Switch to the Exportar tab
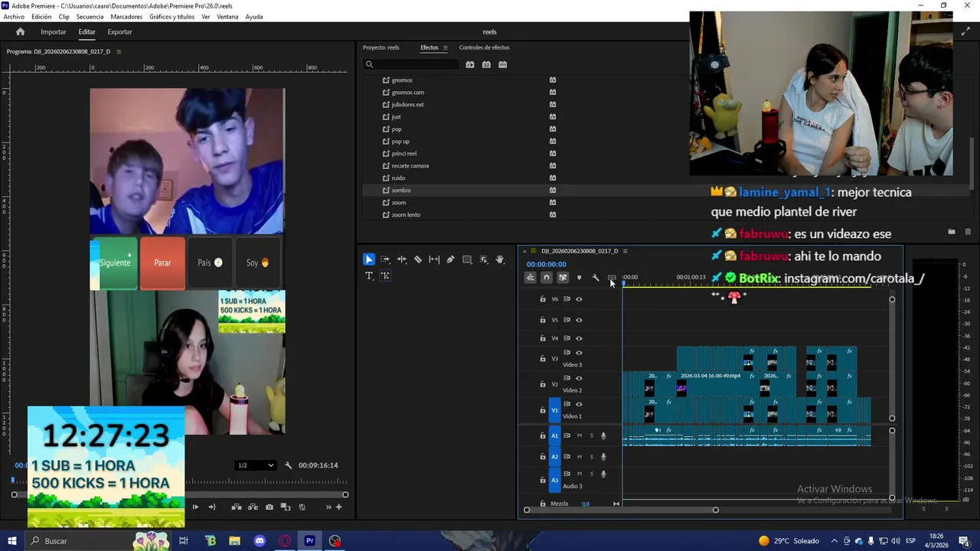The height and width of the screenshot is (551, 980). [119, 32]
